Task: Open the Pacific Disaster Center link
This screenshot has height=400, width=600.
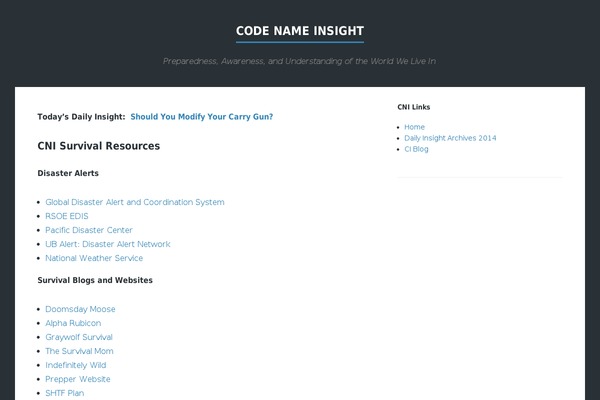Action: click(x=89, y=230)
